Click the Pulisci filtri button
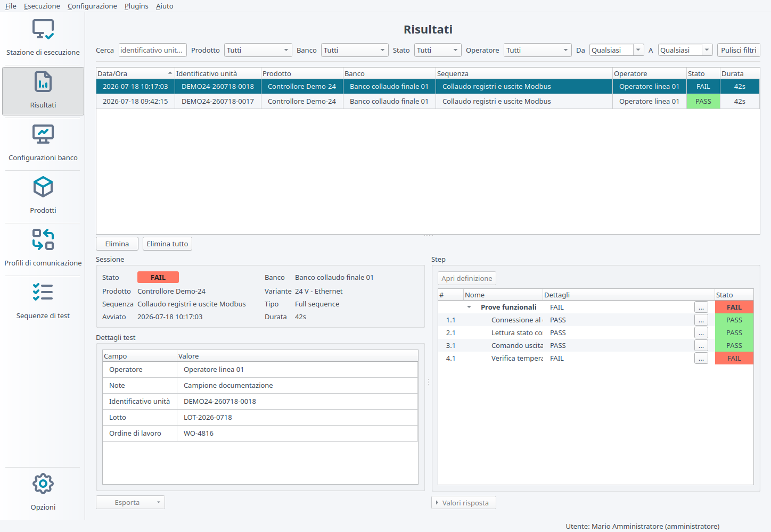This screenshot has height=532, width=771. [739, 50]
